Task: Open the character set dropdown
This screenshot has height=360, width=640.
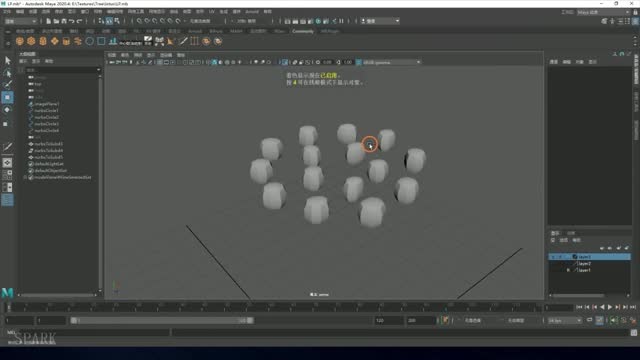Action: point(473,320)
